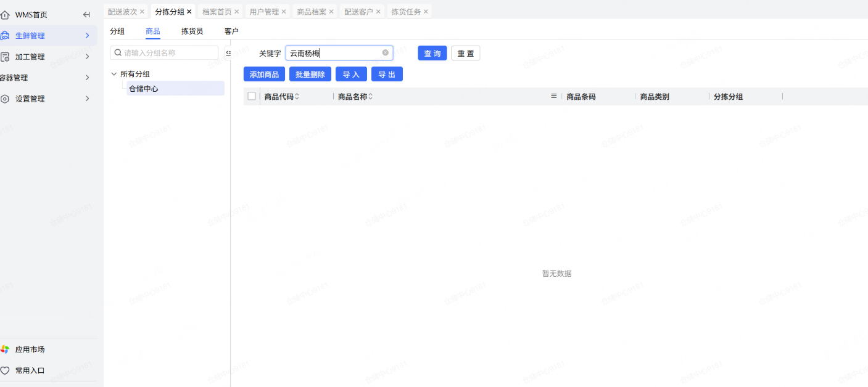Open the 分组 sub-tab
Viewport: 868px width, 387px height.
(117, 31)
